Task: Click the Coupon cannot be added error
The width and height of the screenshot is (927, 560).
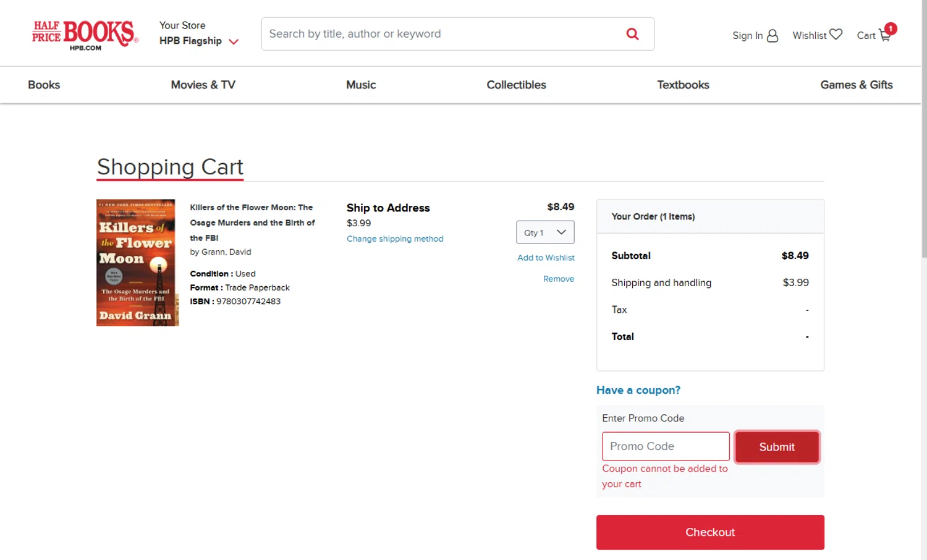Action: pyautogui.click(x=664, y=477)
